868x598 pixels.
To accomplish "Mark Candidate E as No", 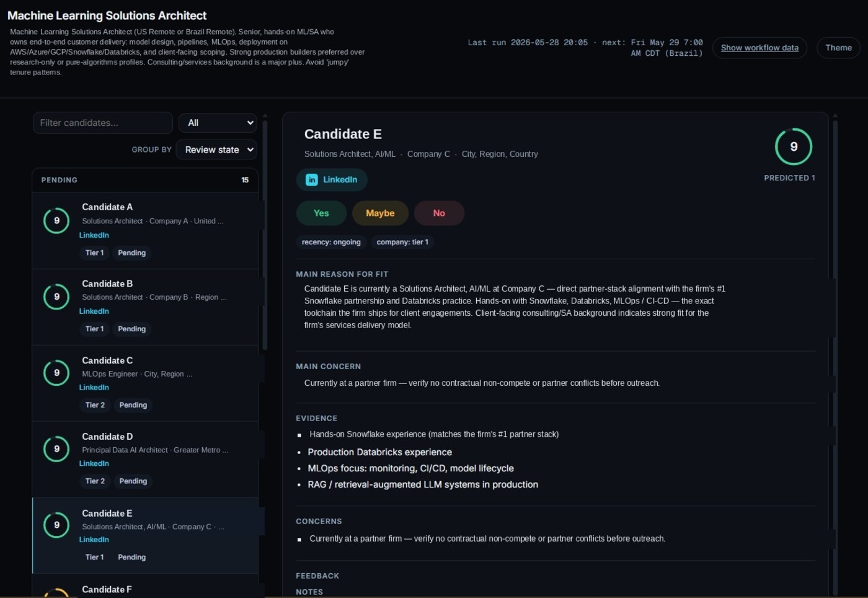I will 439,213.
